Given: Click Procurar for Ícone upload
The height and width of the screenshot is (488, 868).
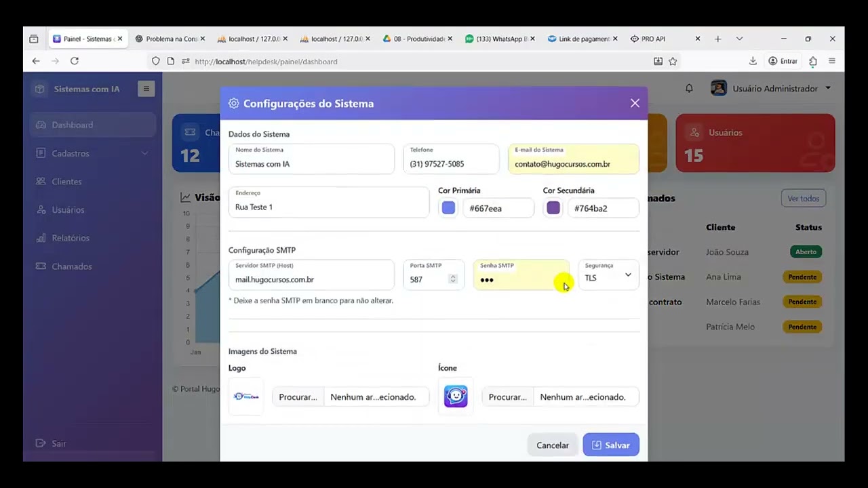Looking at the screenshot, I should pos(508,396).
